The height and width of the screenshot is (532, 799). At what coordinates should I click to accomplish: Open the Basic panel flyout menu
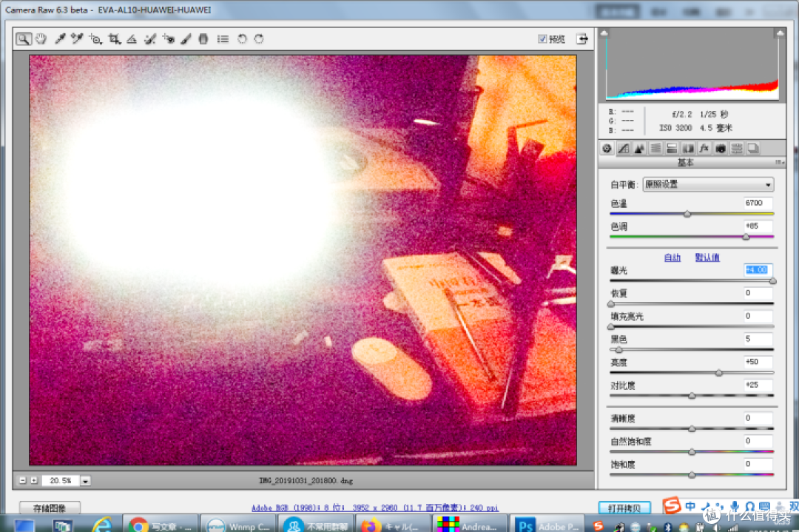pos(779,162)
